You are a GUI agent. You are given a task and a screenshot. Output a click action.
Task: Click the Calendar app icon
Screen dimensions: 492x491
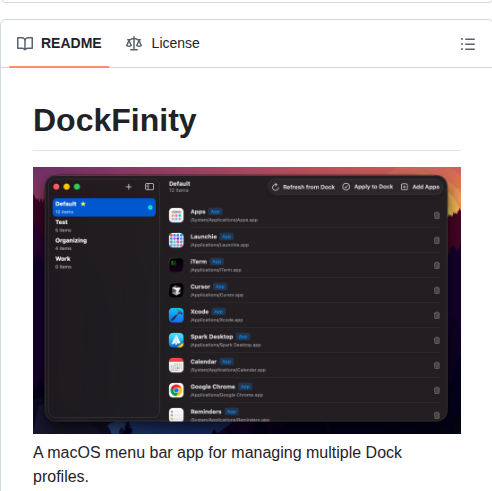click(176, 365)
